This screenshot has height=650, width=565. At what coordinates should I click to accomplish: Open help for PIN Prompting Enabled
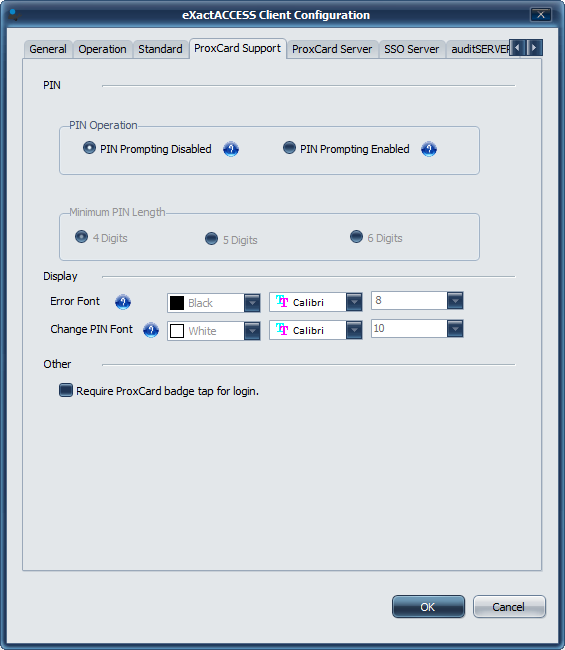[429, 149]
